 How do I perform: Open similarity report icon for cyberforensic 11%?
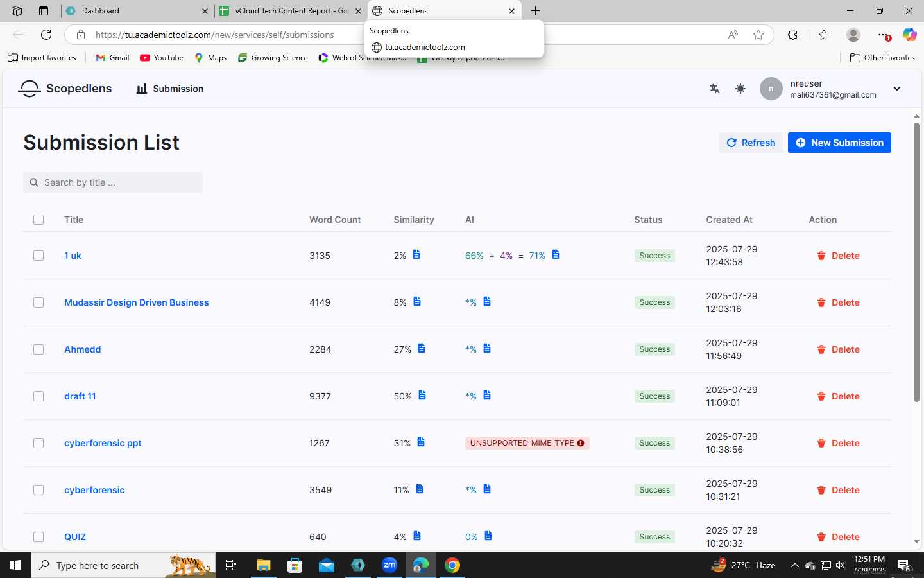tap(420, 489)
